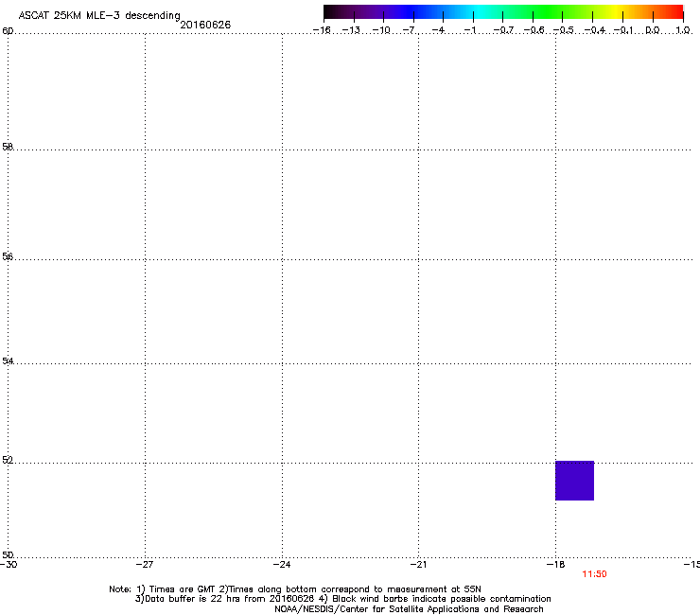Click the longitude label -18

pos(556,565)
